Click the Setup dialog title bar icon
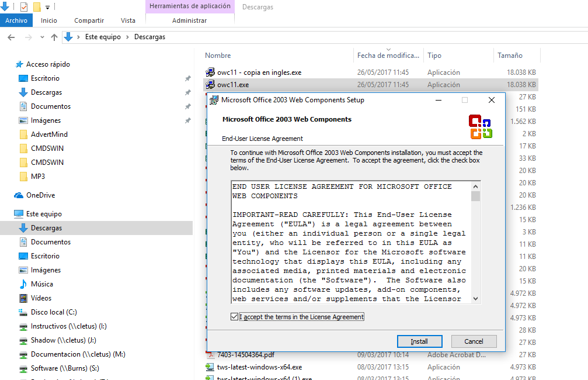 coord(214,100)
